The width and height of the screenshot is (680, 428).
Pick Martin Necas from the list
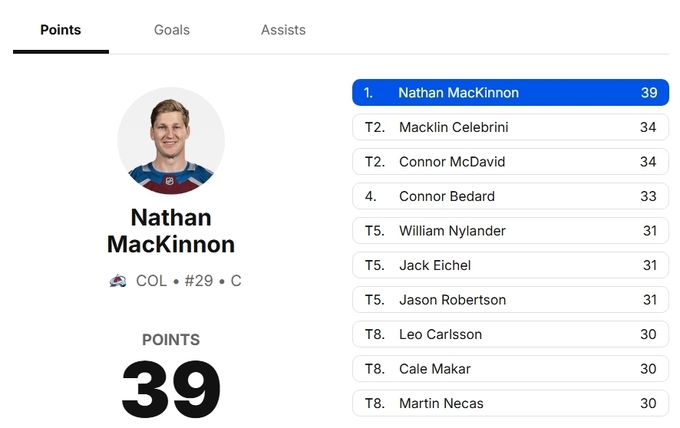[510, 403]
